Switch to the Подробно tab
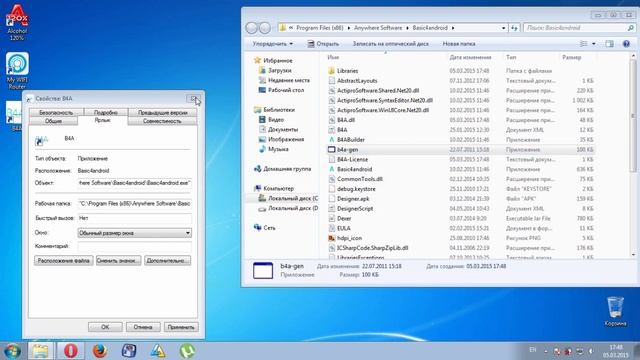640x360 pixels. point(106,112)
